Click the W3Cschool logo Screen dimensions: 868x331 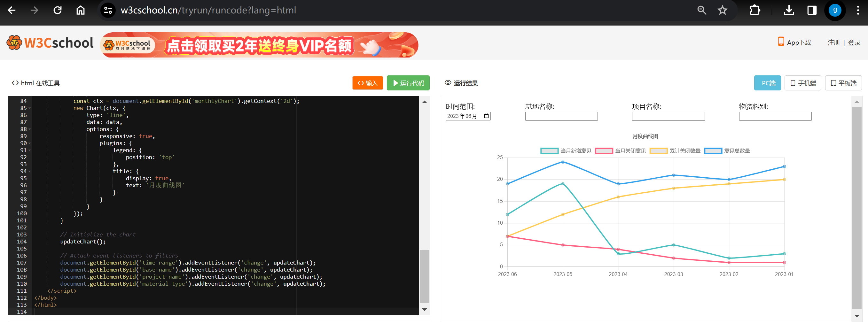click(x=50, y=43)
